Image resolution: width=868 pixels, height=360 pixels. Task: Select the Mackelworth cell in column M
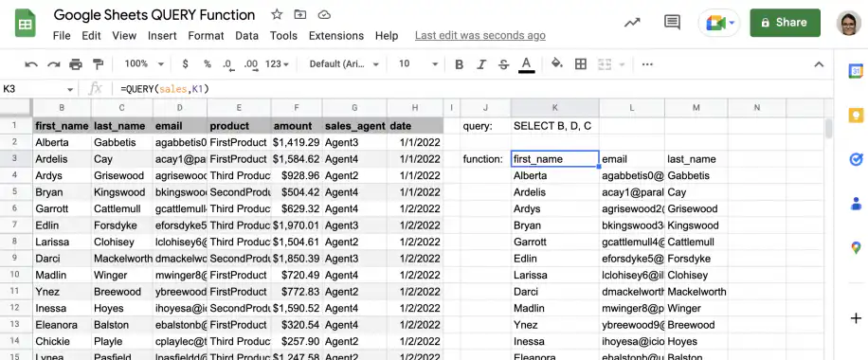(x=696, y=292)
